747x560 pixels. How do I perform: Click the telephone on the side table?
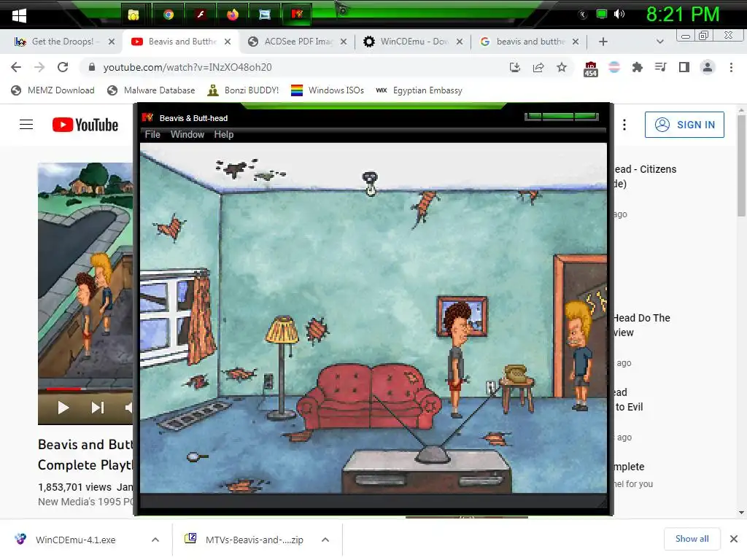click(x=516, y=373)
